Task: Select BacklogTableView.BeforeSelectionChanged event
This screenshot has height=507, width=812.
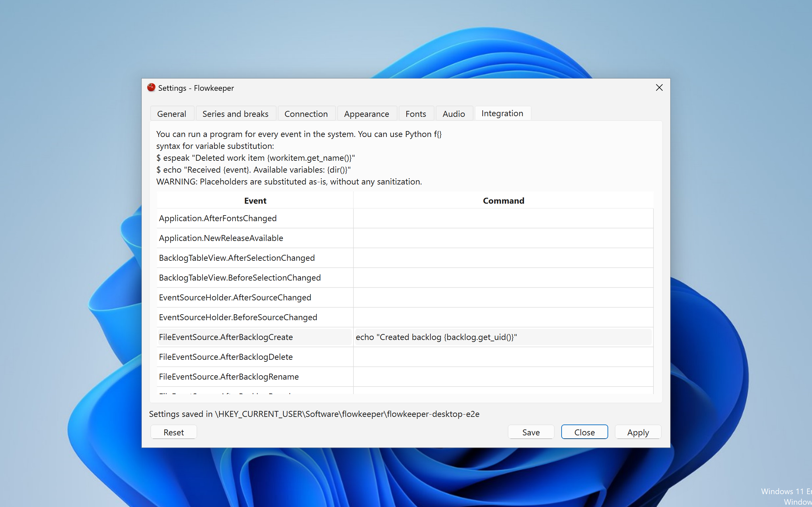Action: tap(255, 278)
